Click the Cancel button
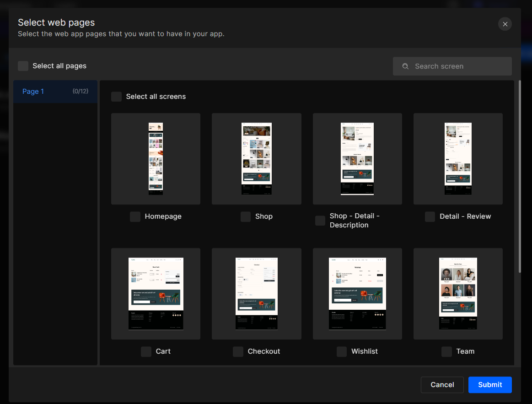 tap(442, 385)
